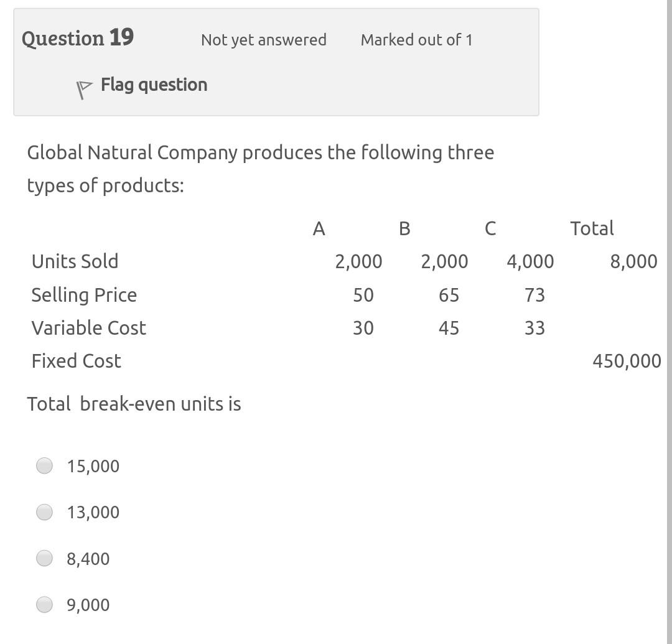Click the 15,000 answer label
The width and height of the screenshot is (672, 644).
pyautogui.click(x=93, y=465)
